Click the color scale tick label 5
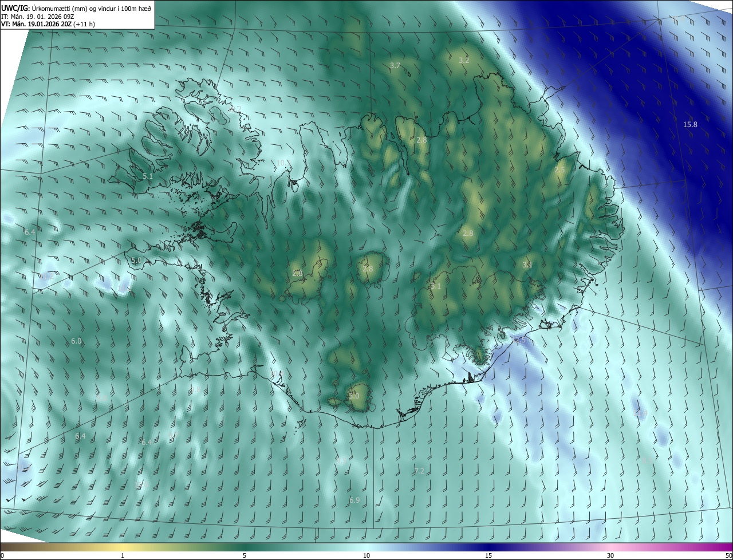733x560 pixels. tap(245, 555)
